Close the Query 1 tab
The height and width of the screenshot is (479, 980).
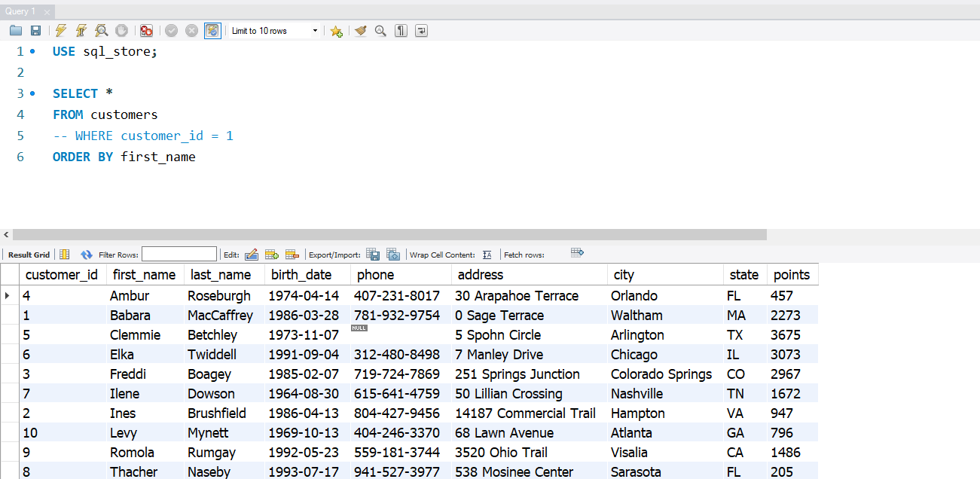[x=47, y=12]
